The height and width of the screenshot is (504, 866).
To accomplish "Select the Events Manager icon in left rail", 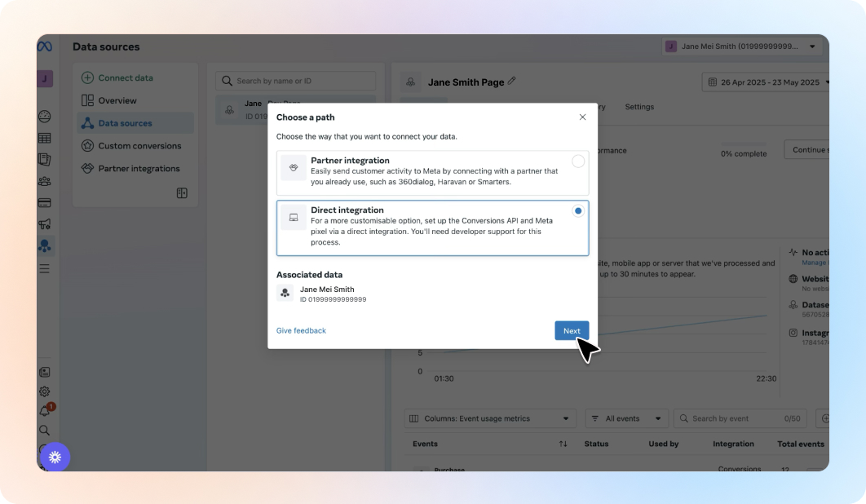I will [45, 246].
